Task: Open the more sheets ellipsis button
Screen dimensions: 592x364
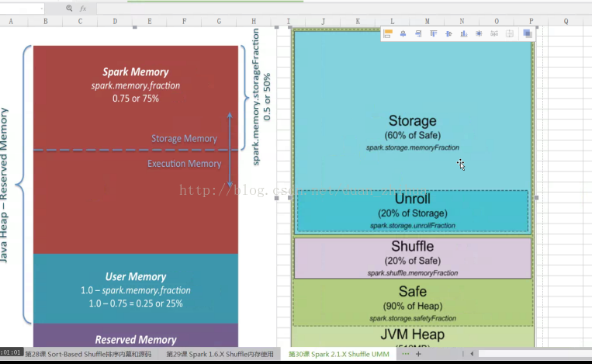Action: point(406,354)
